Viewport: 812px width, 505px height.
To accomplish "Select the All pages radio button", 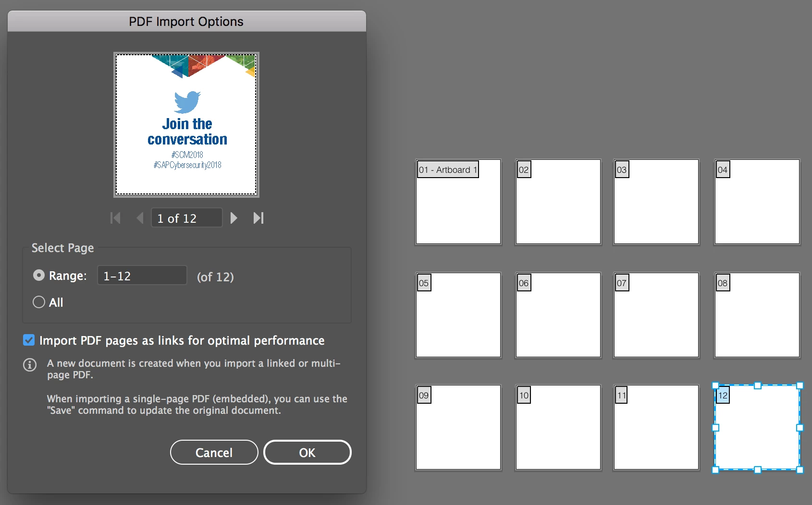I will (x=39, y=302).
